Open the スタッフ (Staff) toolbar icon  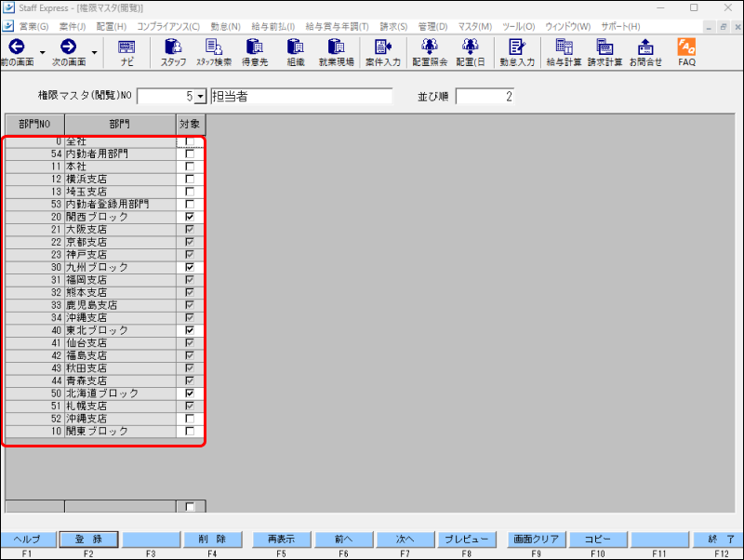[176, 51]
